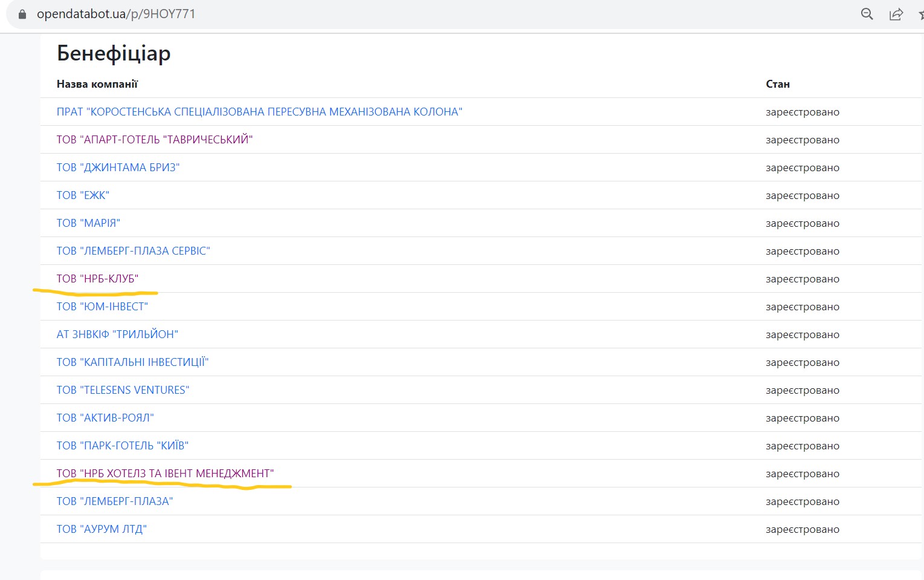Open ТОВ "МАРІЯ" company link
This screenshot has height=580, width=924.
[88, 223]
